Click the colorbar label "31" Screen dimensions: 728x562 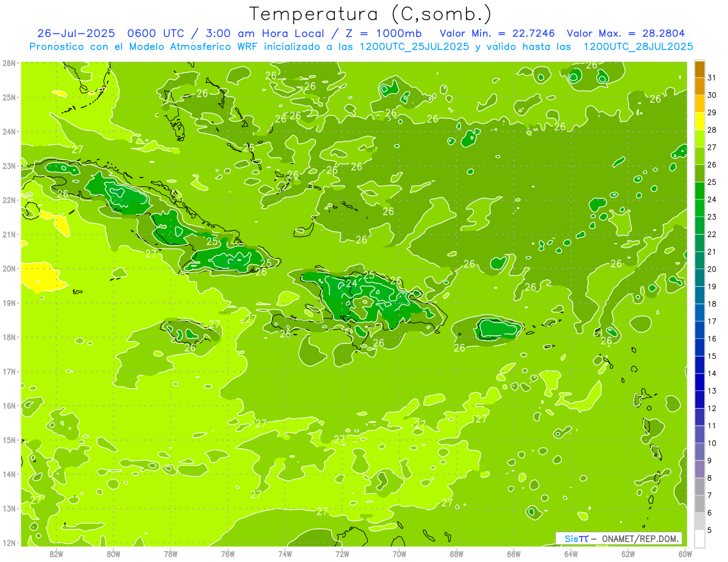click(712, 78)
